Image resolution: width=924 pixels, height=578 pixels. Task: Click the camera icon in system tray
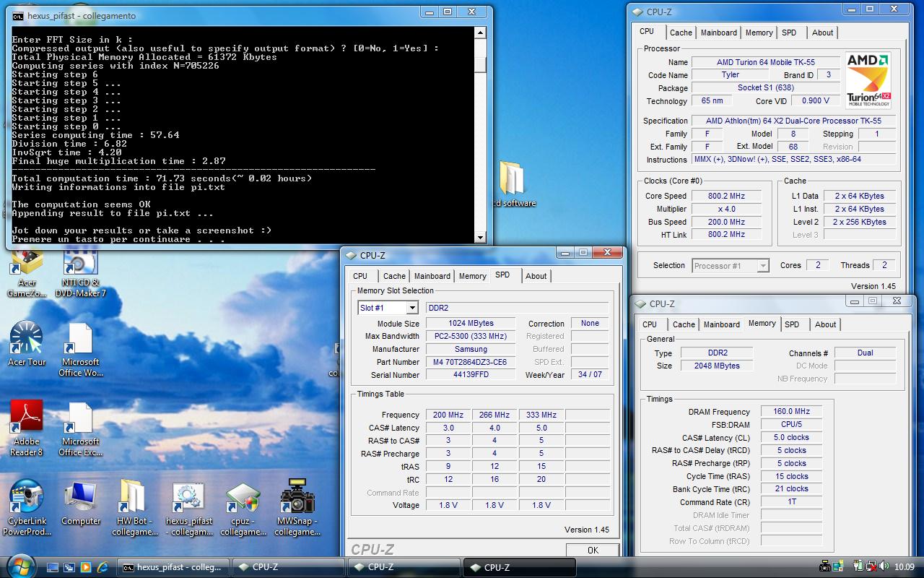pos(825,567)
